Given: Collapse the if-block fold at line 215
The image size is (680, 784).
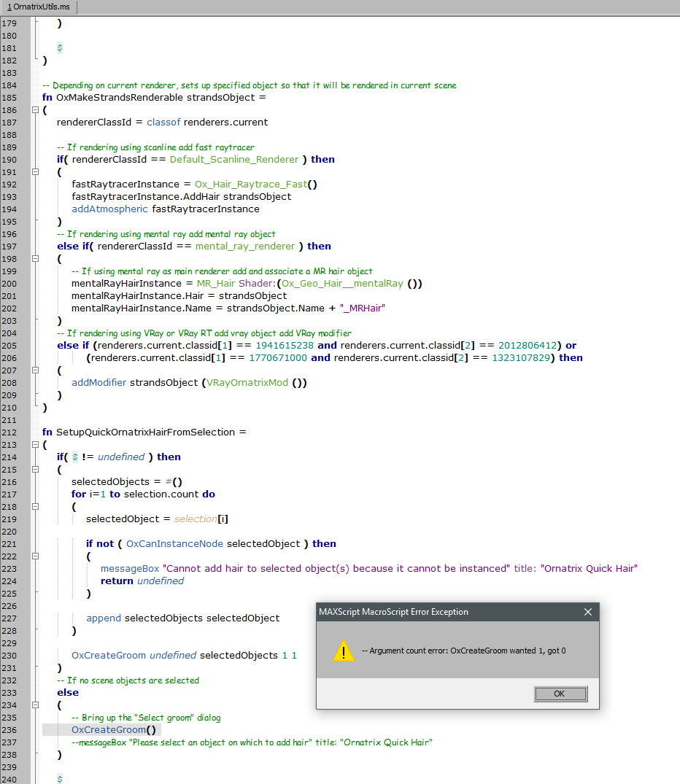Looking at the screenshot, I should point(34,469).
